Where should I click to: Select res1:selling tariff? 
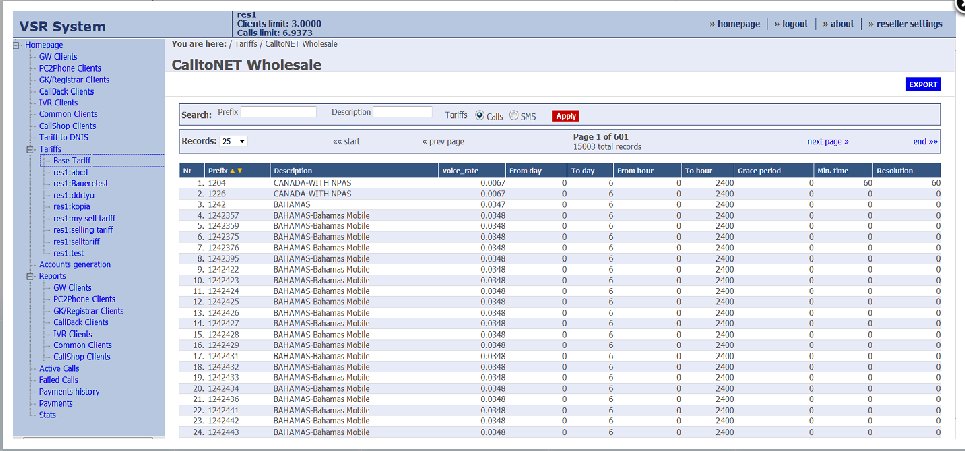(82, 230)
